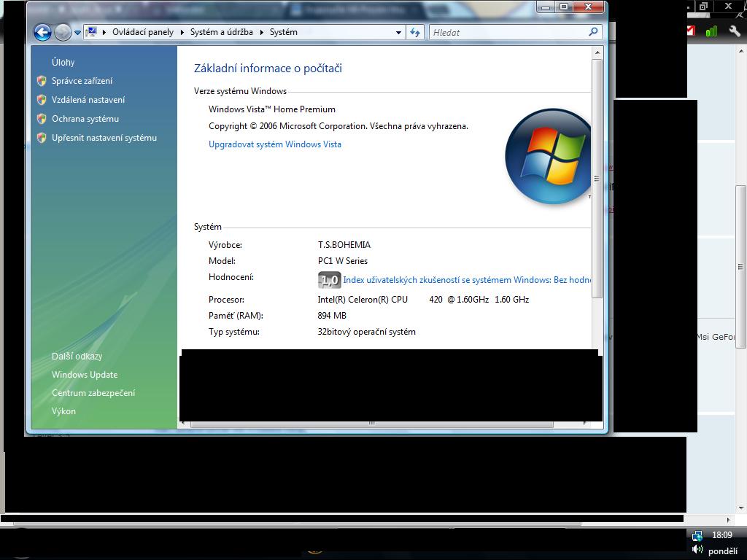Click text Windows Vista Home Premium
This screenshot has width=747, height=560.
(x=272, y=109)
